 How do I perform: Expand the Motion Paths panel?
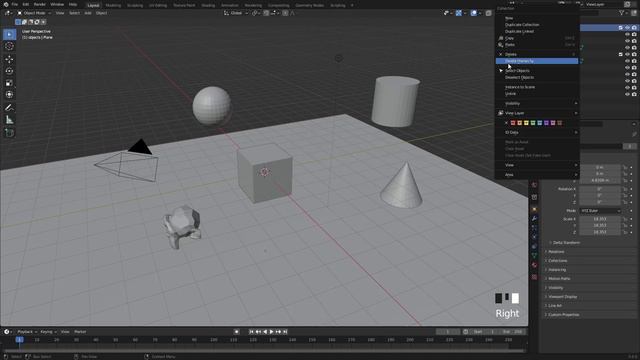tap(559, 279)
